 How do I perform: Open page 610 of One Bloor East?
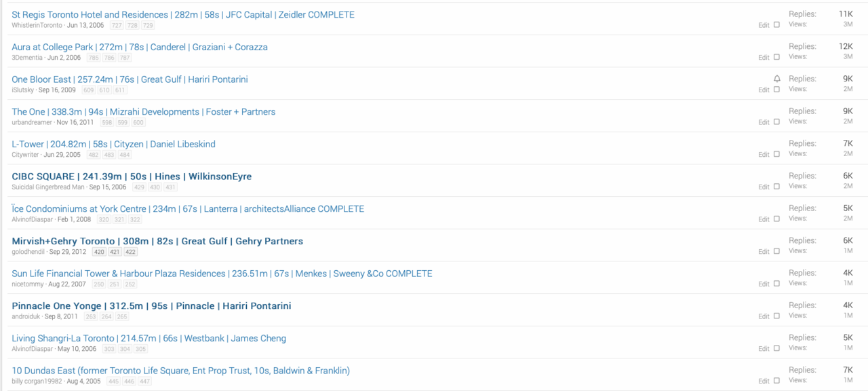[104, 90]
